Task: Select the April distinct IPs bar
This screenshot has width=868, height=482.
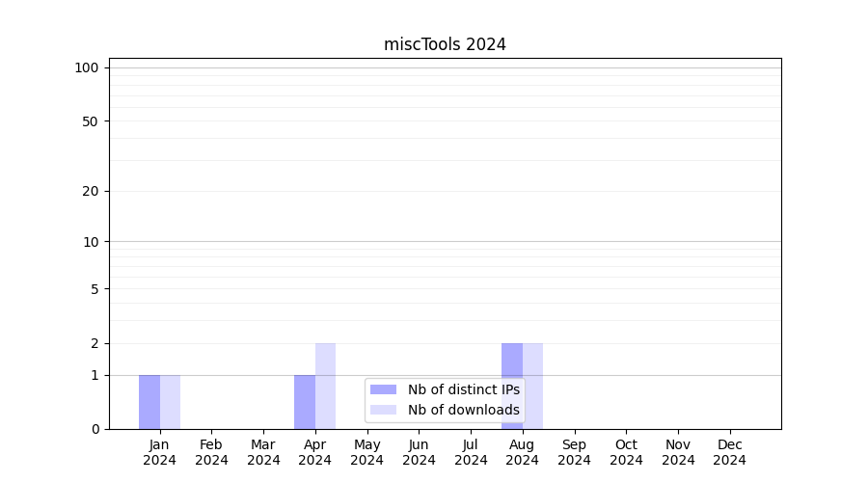Action: coord(305,402)
